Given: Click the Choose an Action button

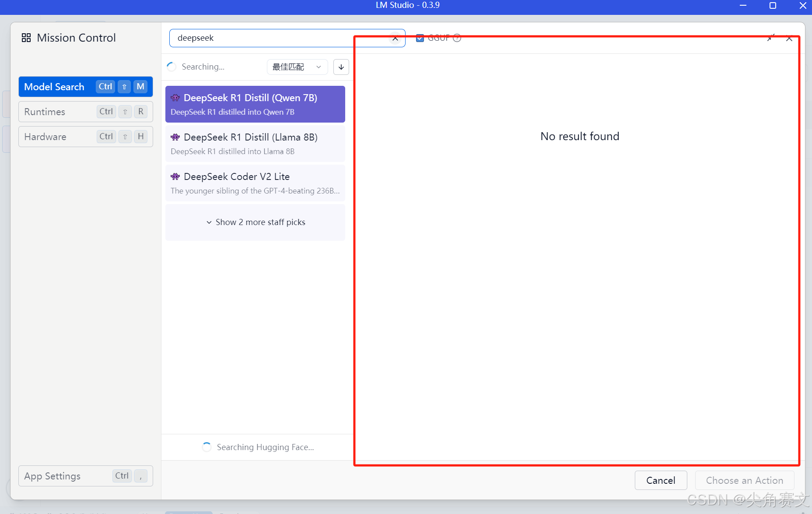Looking at the screenshot, I should 745,480.
